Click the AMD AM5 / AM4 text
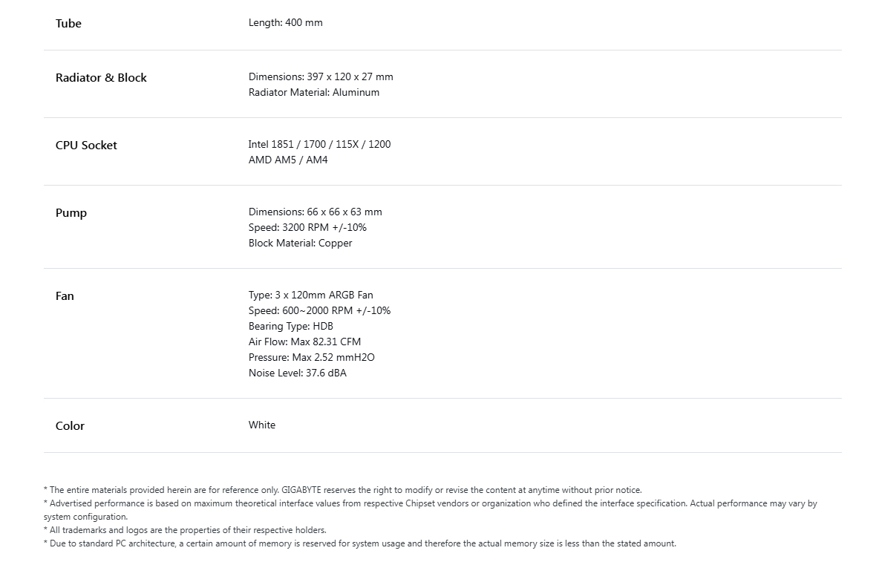 click(288, 160)
